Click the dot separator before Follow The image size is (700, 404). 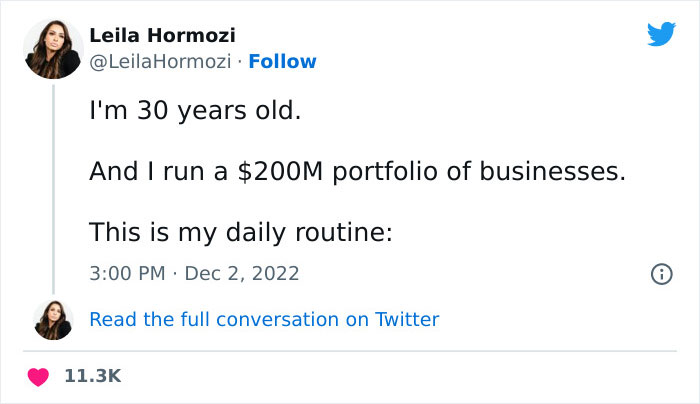(x=240, y=61)
